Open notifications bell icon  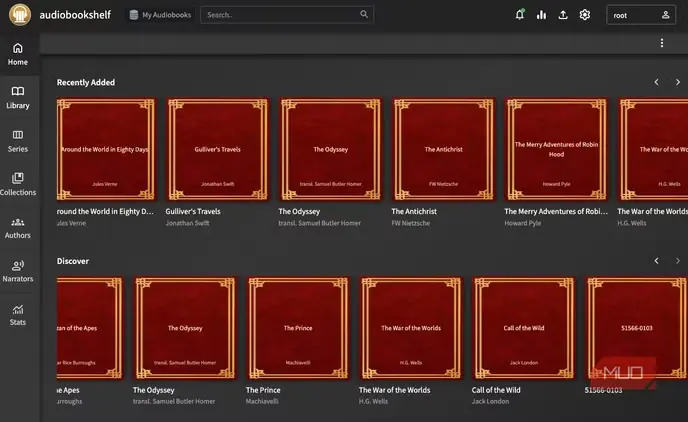coord(520,15)
